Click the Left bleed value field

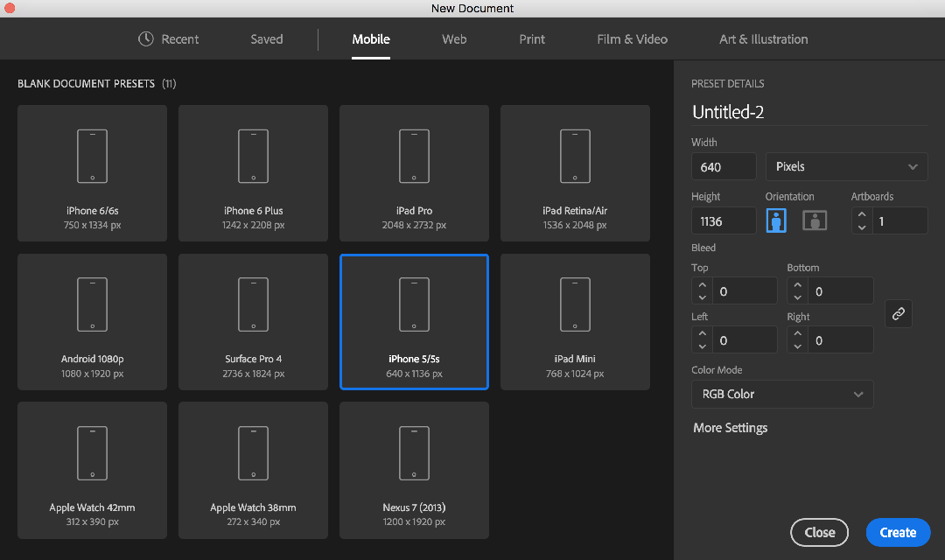745,340
